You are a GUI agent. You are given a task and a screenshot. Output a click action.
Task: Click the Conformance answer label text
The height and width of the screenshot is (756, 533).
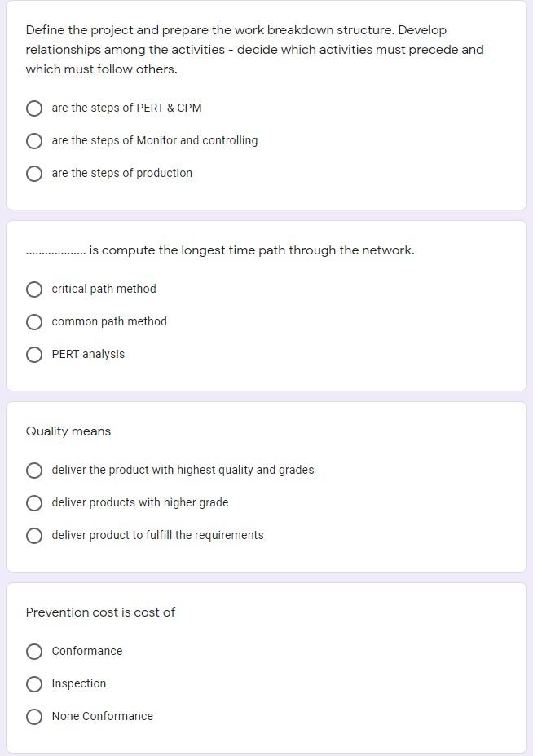(x=86, y=651)
